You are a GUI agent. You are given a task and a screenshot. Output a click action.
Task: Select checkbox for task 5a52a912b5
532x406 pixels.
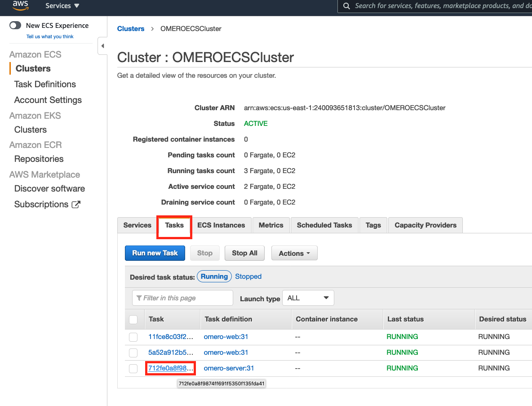(x=133, y=352)
